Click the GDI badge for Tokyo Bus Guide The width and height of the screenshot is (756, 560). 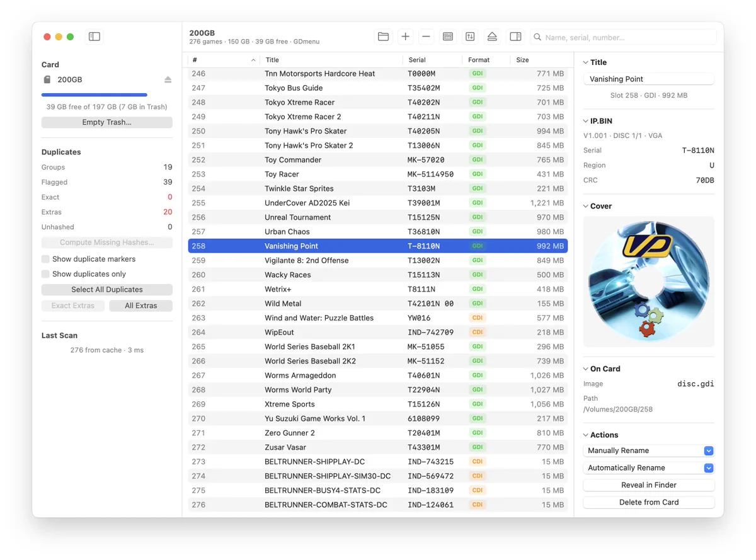coord(478,88)
